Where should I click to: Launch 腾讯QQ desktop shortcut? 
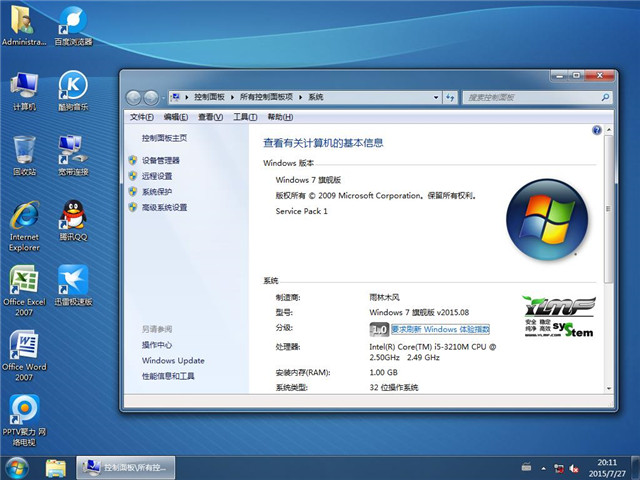tap(73, 220)
